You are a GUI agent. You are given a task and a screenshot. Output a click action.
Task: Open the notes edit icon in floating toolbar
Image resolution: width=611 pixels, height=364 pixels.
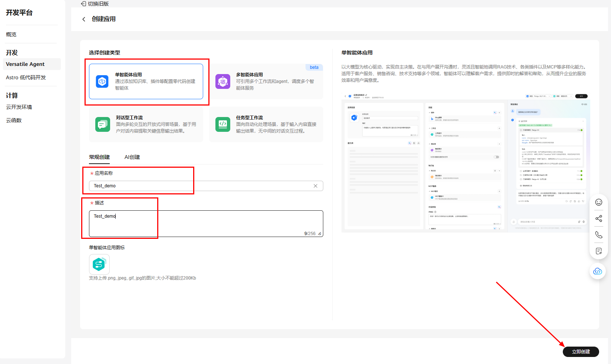coord(598,251)
